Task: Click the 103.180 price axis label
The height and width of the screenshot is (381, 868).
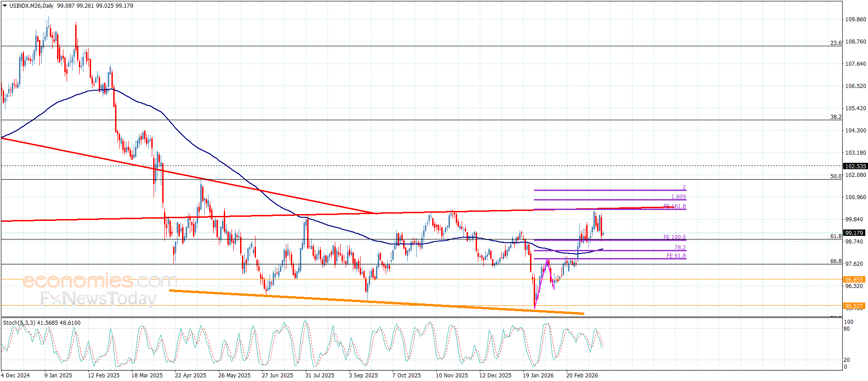Action: (855, 153)
